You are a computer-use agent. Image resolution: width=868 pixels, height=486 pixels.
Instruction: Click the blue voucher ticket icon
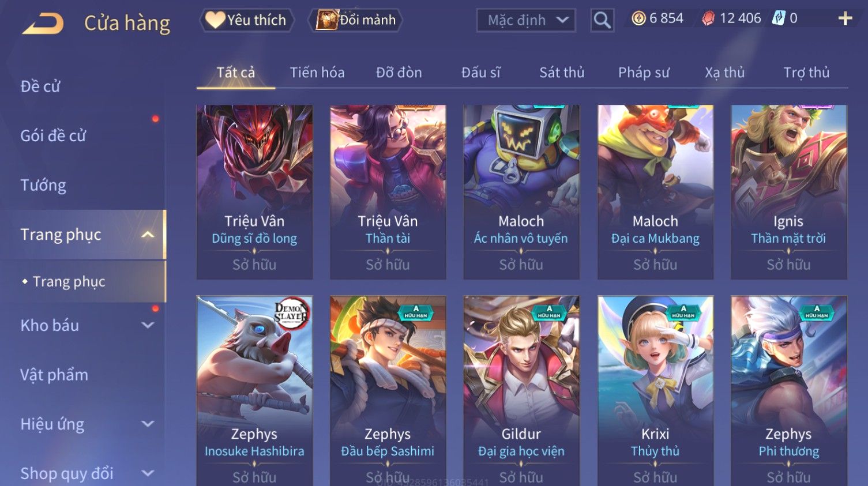click(x=779, y=18)
